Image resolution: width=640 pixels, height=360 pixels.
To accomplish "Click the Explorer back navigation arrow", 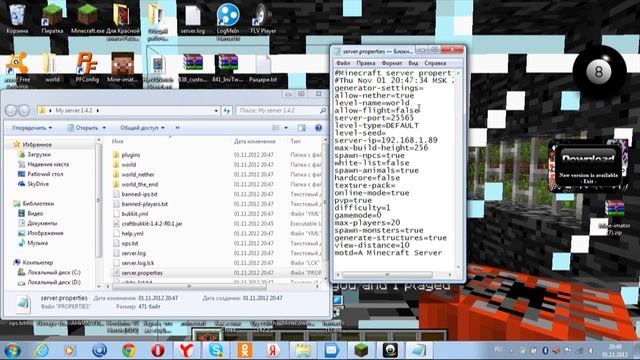I will (x=11, y=110).
